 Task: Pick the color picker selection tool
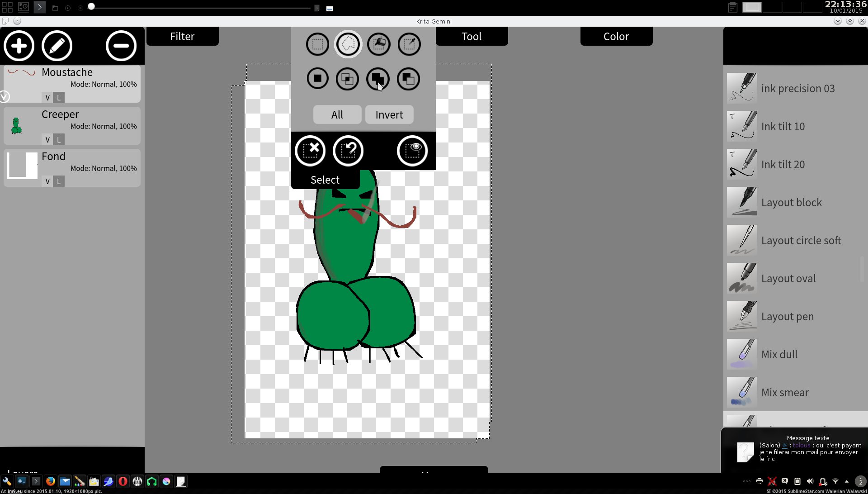[409, 44]
